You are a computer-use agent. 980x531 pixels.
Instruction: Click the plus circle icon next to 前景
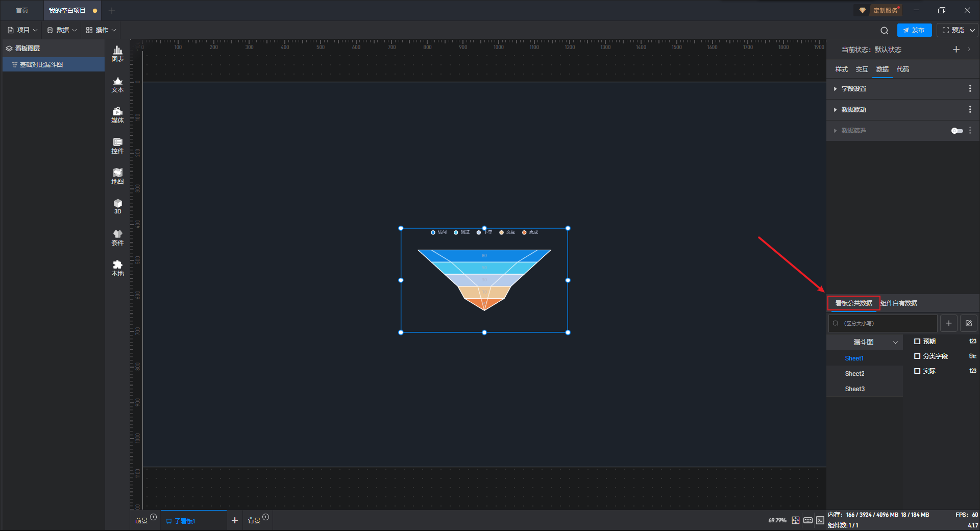click(x=153, y=517)
